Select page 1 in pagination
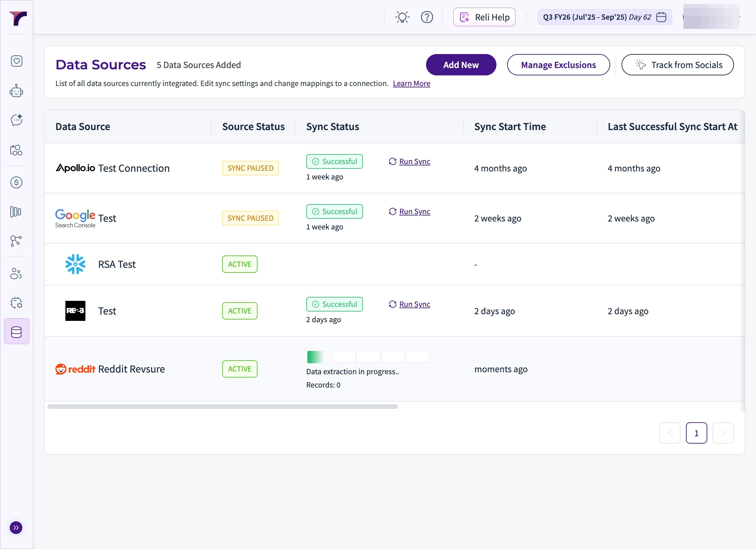Image resolution: width=756 pixels, height=549 pixels. coord(696,433)
